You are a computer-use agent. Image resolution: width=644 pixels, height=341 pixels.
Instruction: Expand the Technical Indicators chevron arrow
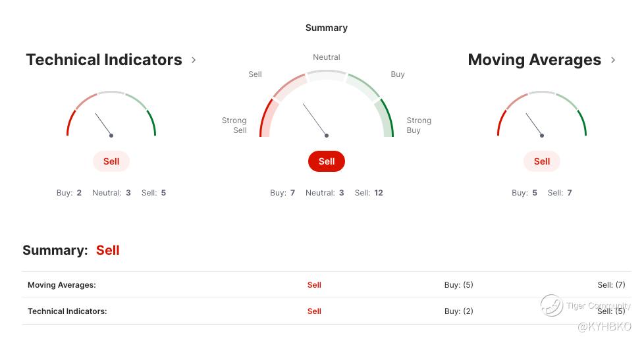194,60
